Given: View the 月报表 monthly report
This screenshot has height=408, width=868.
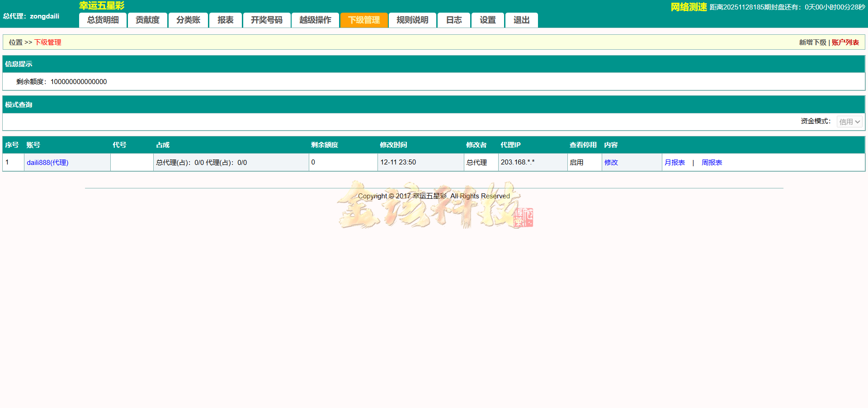Looking at the screenshot, I should pos(675,162).
